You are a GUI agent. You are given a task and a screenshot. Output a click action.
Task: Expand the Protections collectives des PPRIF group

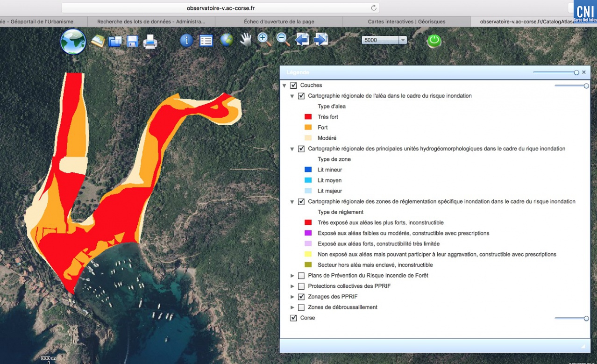coord(292,286)
